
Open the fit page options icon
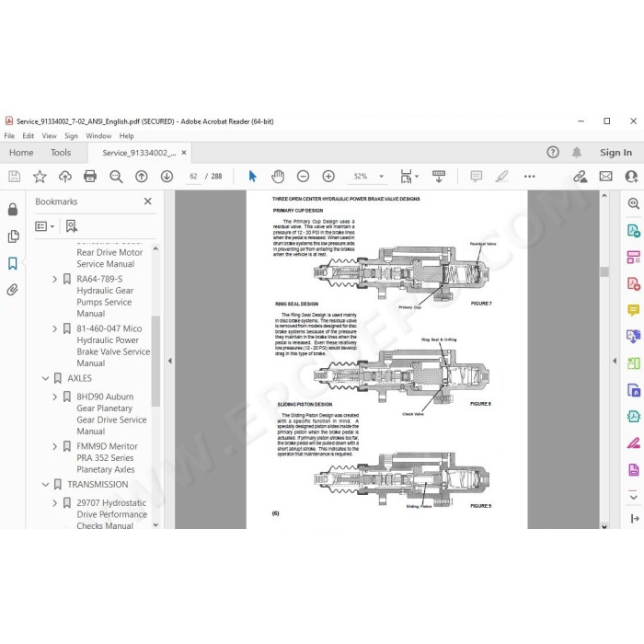(408, 177)
